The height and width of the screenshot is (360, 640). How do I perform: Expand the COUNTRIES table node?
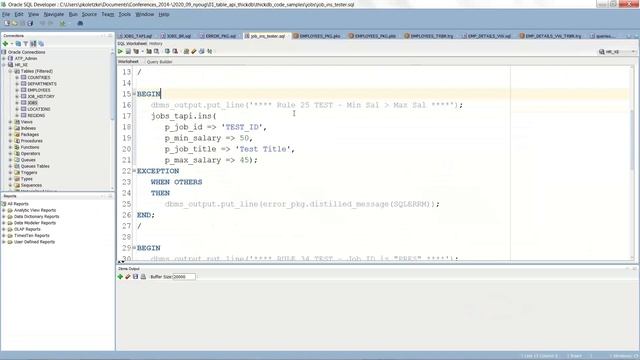(x=17, y=78)
